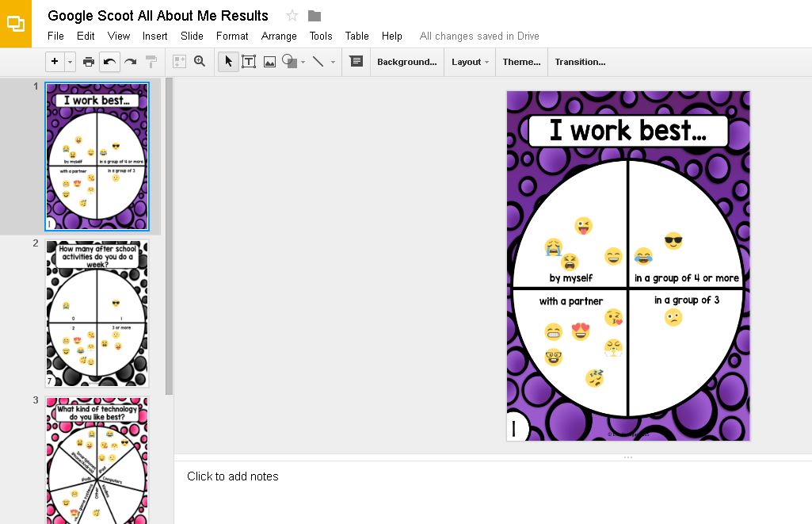Viewport: 812px width, 524px height.
Task: Open the Insert menu
Action: point(154,36)
